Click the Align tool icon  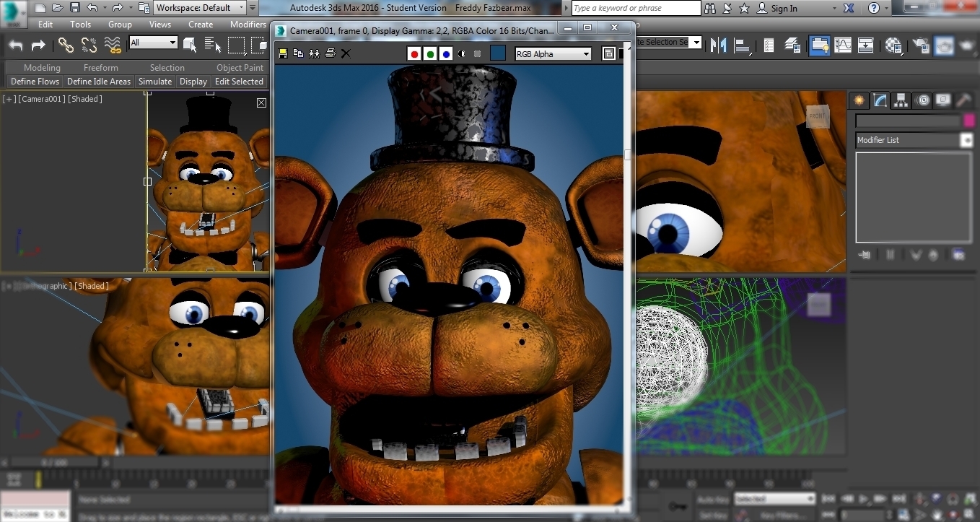(x=743, y=45)
